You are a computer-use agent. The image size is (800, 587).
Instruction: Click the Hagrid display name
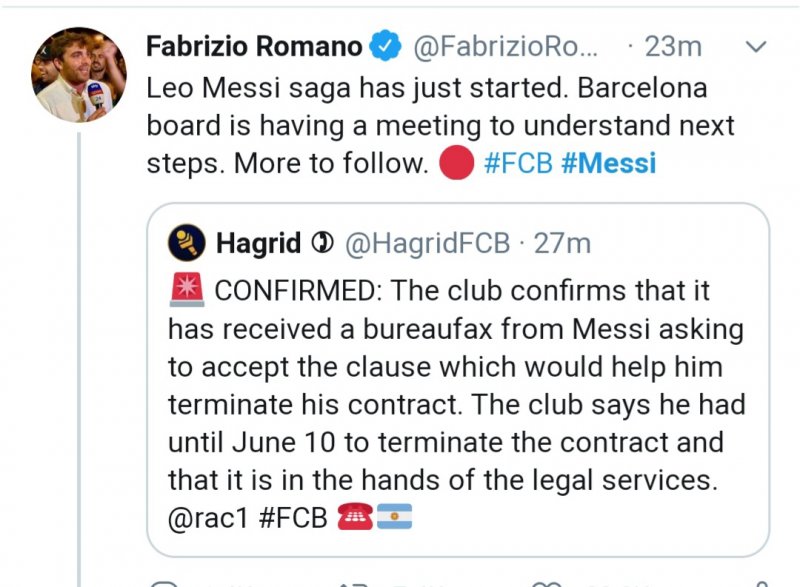pyautogui.click(x=257, y=242)
